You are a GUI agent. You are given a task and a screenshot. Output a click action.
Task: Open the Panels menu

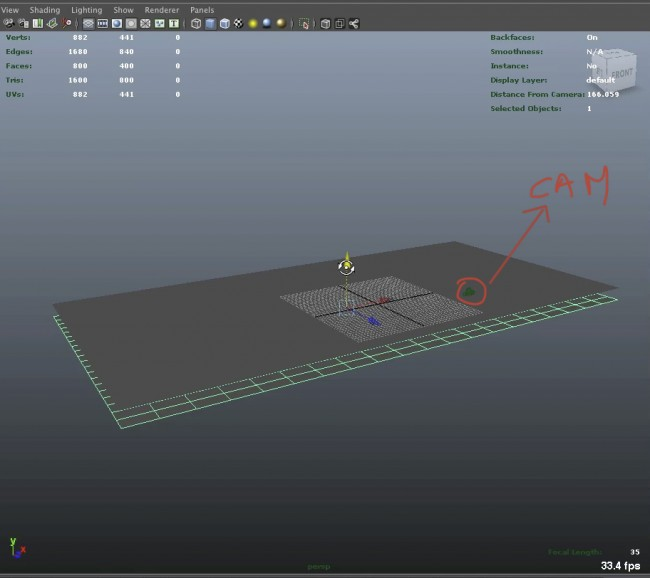point(201,10)
